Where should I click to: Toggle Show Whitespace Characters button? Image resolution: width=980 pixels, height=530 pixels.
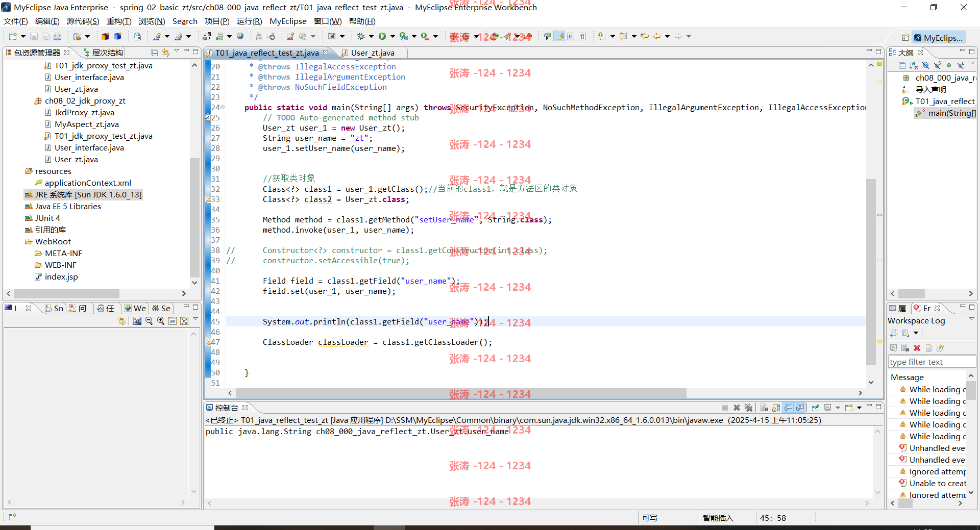(582, 36)
